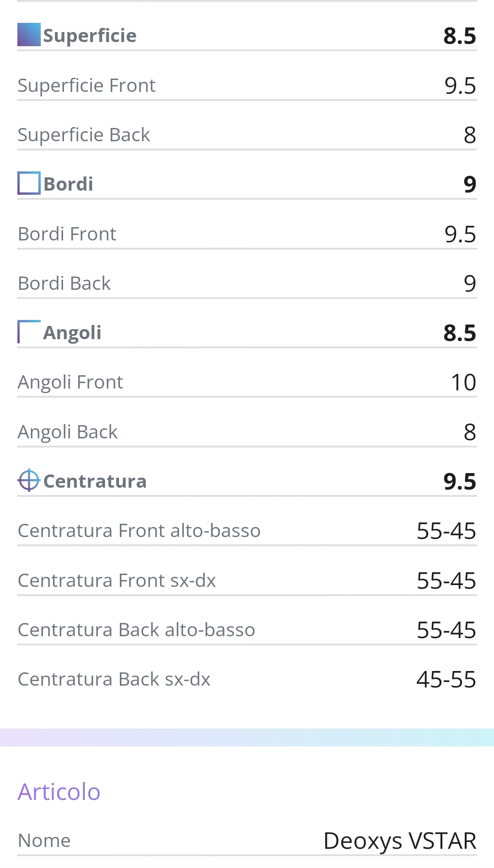Click the Centratura overall score 9.5
Image resolution: width=494 pixels, height=868 pixels.
tap(460, 482)
